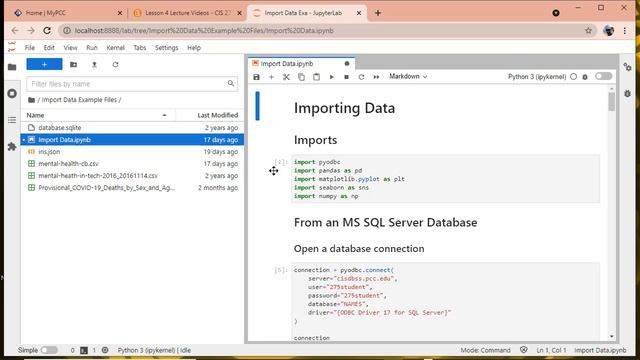Open the File Browser sidebar tab

coord(12,67)
